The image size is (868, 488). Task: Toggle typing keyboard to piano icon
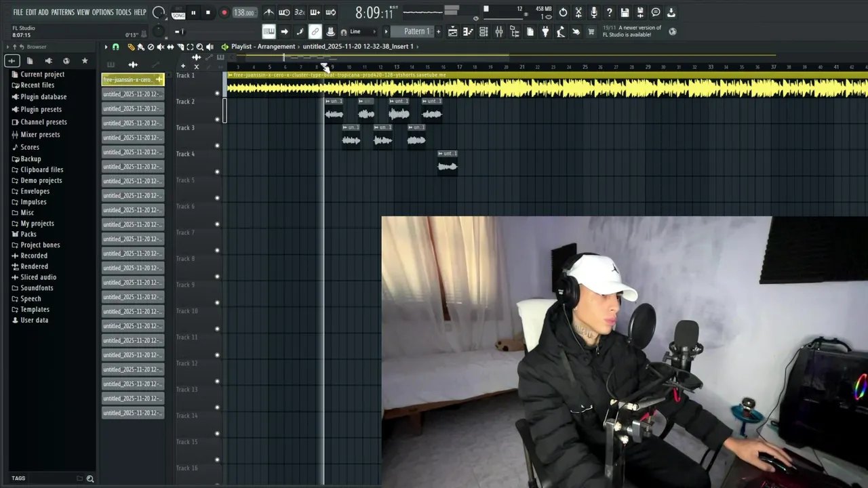[269, 31]
